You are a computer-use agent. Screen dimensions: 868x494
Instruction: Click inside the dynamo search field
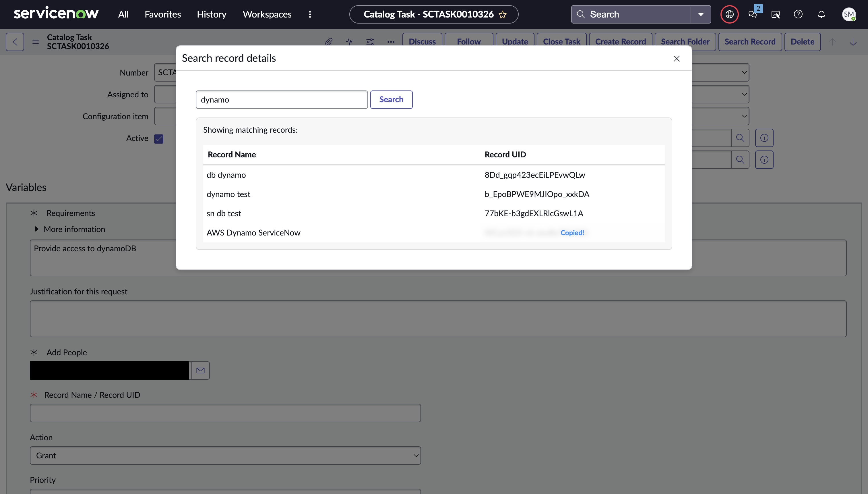281,99
